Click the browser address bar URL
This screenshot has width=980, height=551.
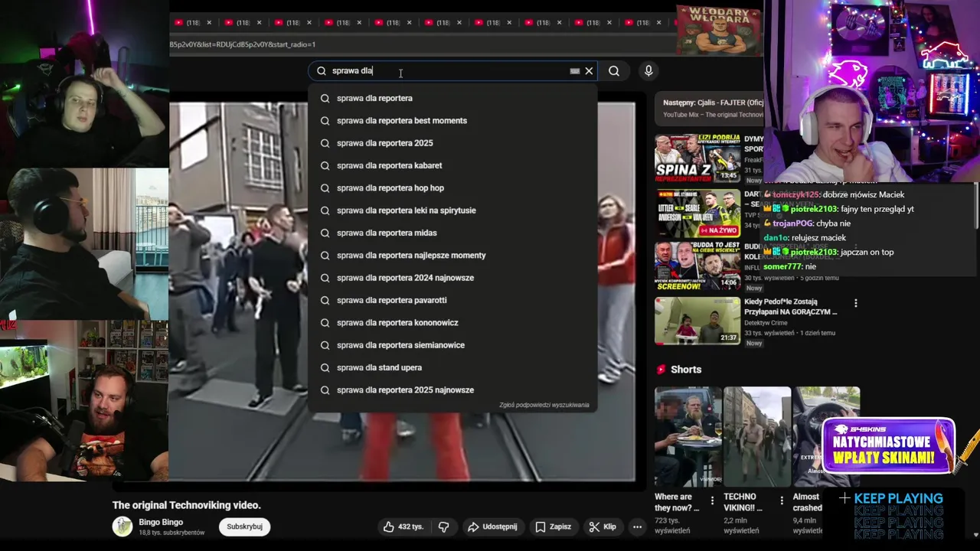[243, 44]
